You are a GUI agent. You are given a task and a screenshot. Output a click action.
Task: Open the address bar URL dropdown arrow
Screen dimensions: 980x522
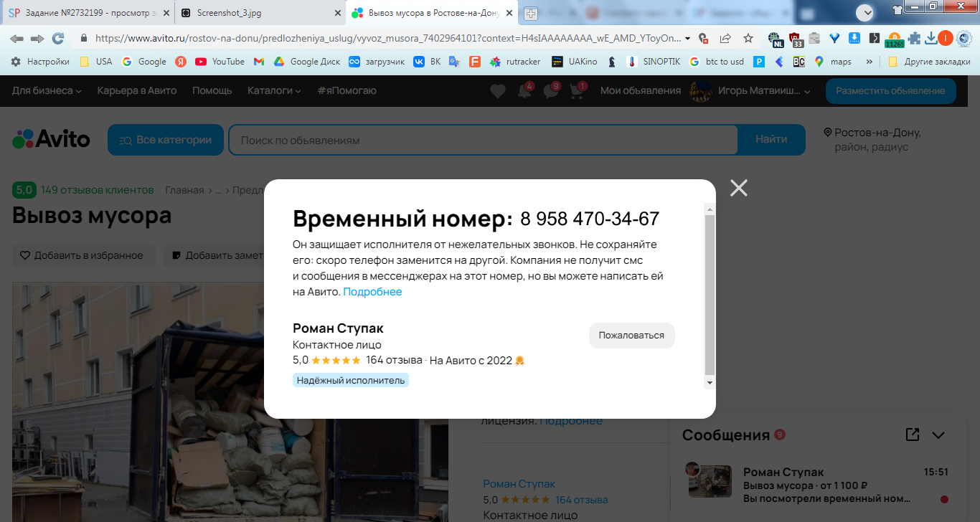tap(687, 38)
